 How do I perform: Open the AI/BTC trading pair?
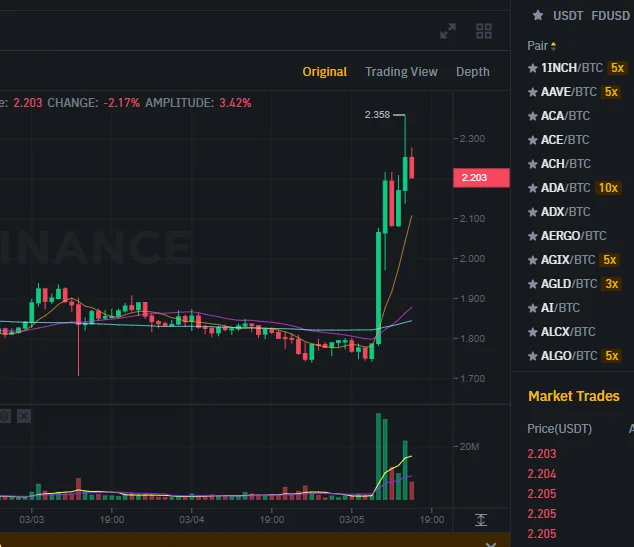coord(560,308)
